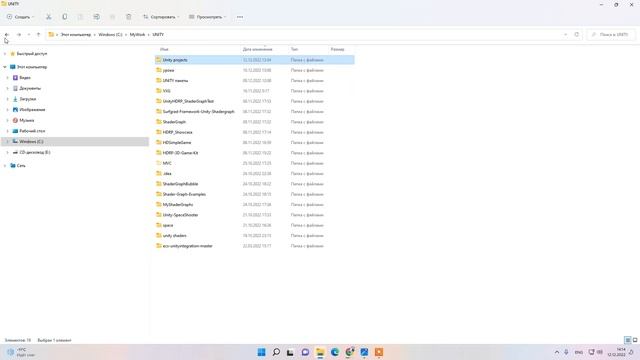
Task: Expand Документы tree node
Action: [x=7, y=88]
